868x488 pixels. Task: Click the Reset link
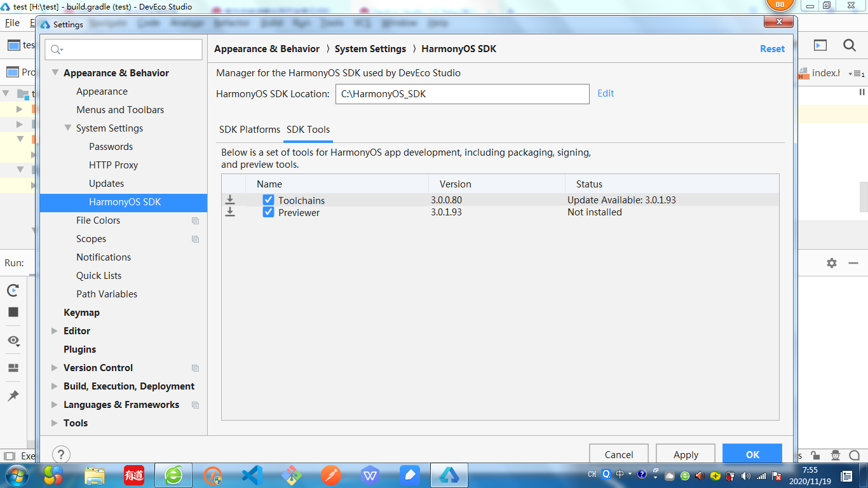[773, 49]
